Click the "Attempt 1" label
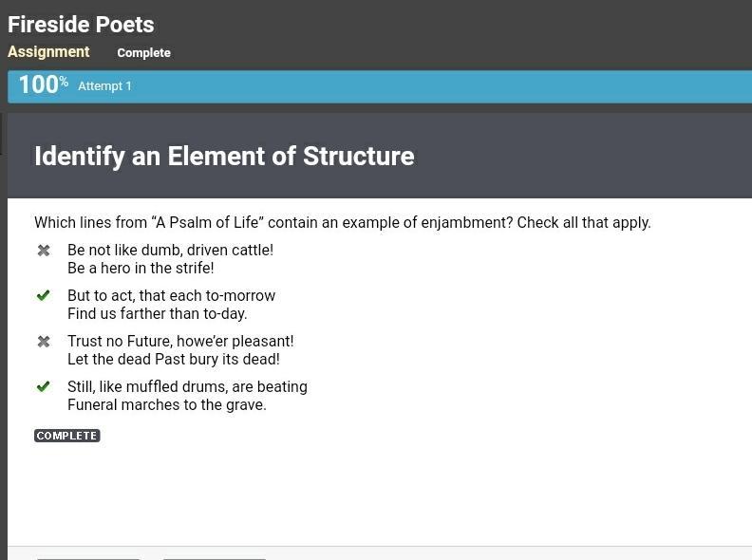The width and height of the screenshot is (752, 560). tap(104, 86)
